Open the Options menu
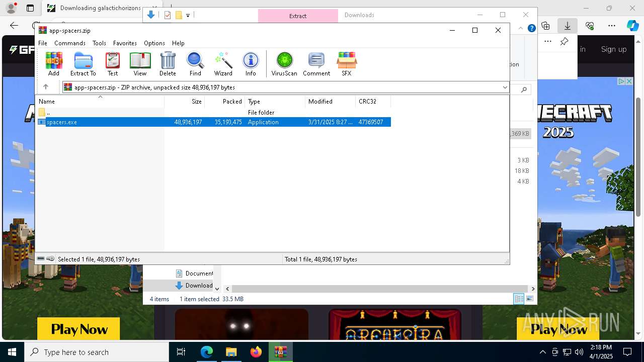The image size is (644, 362). [x=154, y=43]
